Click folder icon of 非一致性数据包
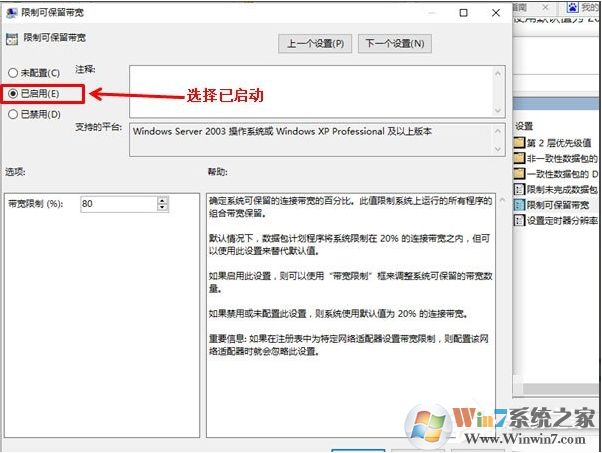602x453 pixels. (519, 158)
